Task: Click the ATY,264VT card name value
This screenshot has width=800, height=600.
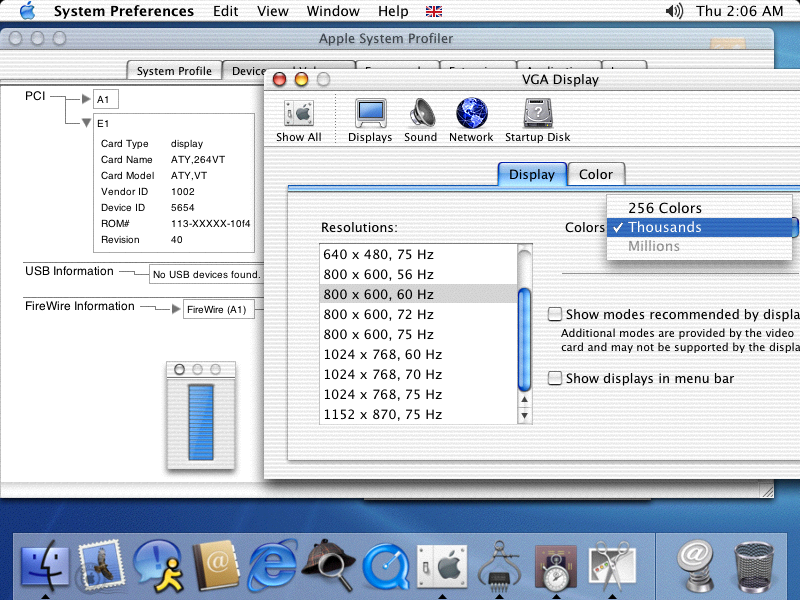Action: click(198, 159)
